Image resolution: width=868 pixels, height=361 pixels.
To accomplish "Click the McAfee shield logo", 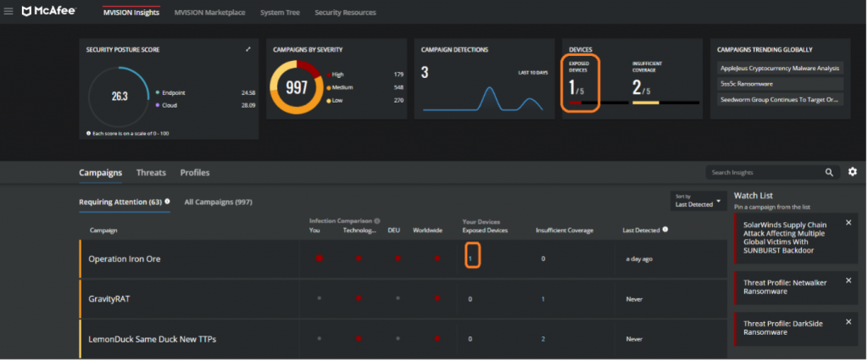I will point(26,11).
